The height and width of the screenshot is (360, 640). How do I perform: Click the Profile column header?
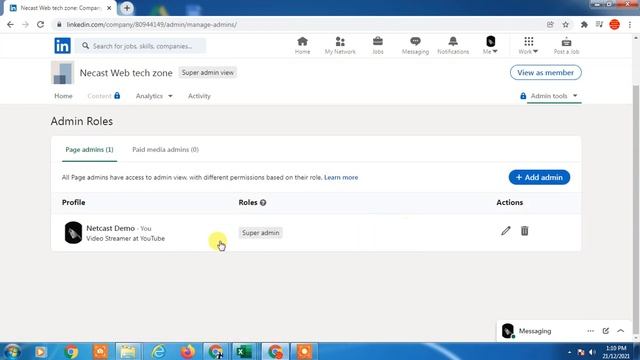click(x=73, y=202)
